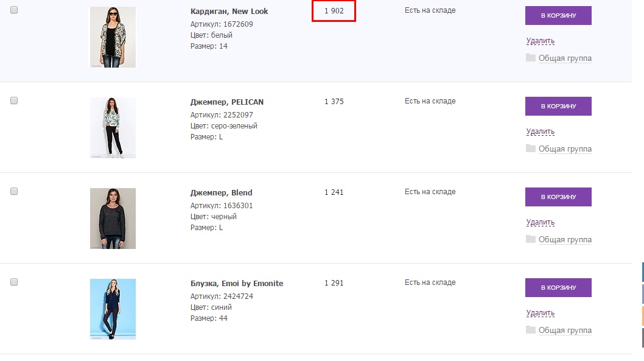Open folder icon beside Blend's Общая группа
The height and width of the screenshot is (361, 644).
[x=530, y=239]
